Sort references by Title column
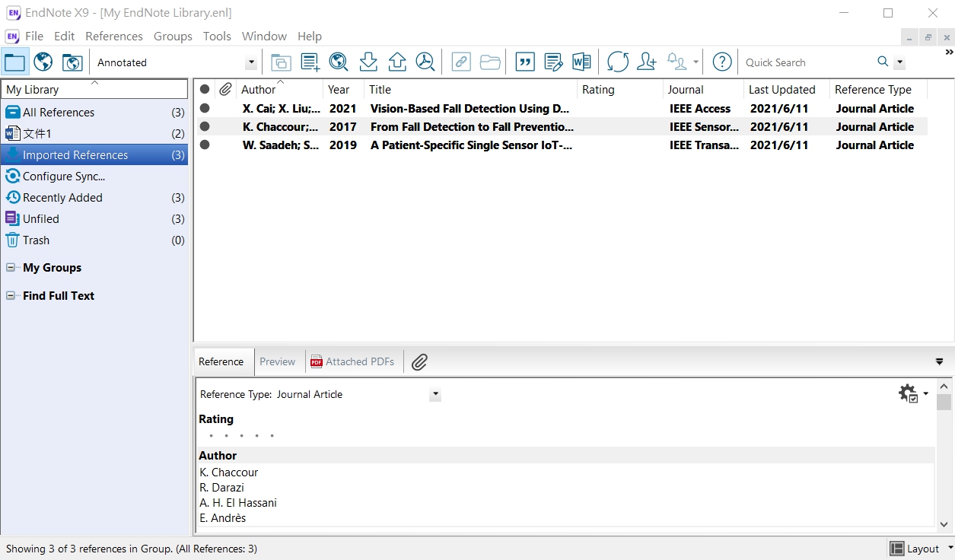This screenshot has height=560, width=955. (x=470, y=89)
